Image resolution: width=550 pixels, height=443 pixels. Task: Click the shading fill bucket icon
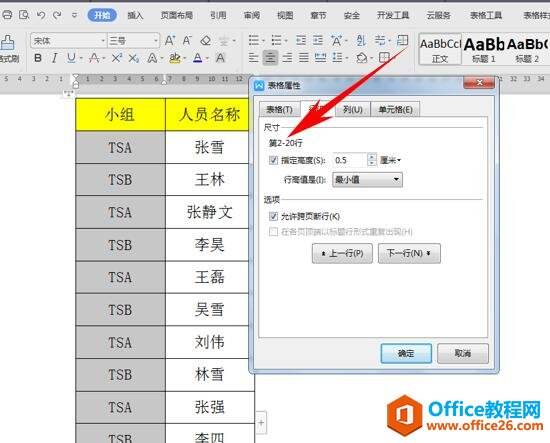(x=362, y=58)
